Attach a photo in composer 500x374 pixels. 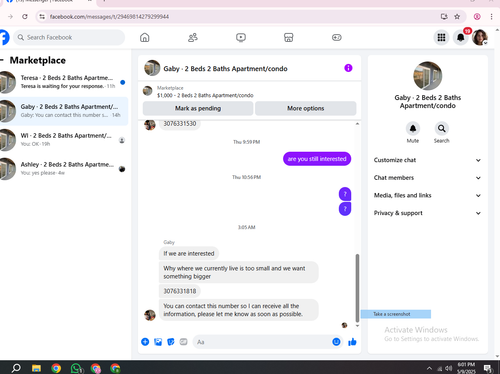point(158,342)
